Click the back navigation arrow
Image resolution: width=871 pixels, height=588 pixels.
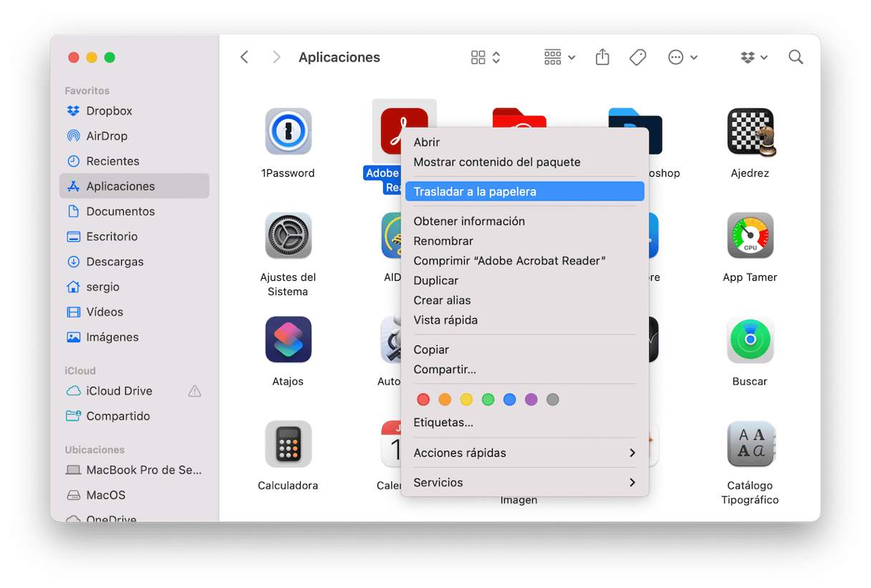[x=244, y=57]
